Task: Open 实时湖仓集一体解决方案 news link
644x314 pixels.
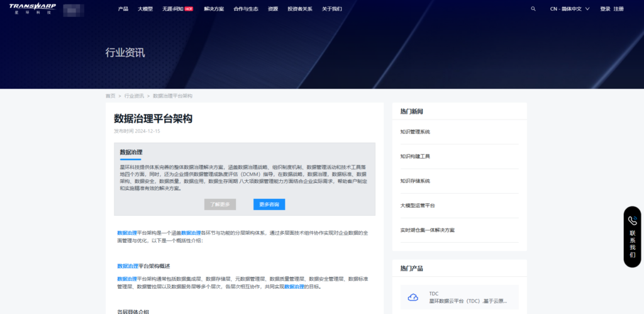Action: click(x=427, y=230)
